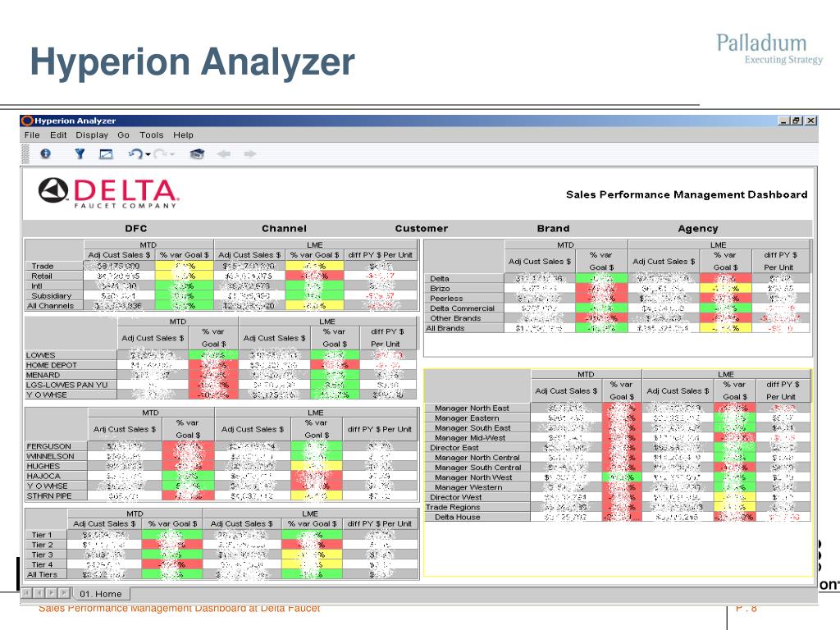Click the Sales Performance Management Dashboard title
The height and width of the screenshot is (630, 840).
point(687,194)
